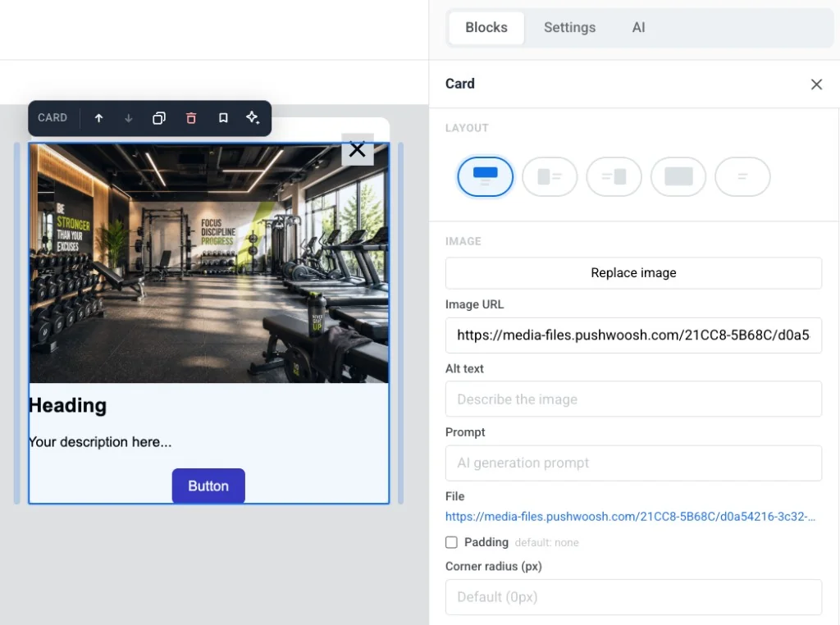This screenshot has height=625, width=840.
Task: Select the image-right card layout
Action: coord(614,176)
